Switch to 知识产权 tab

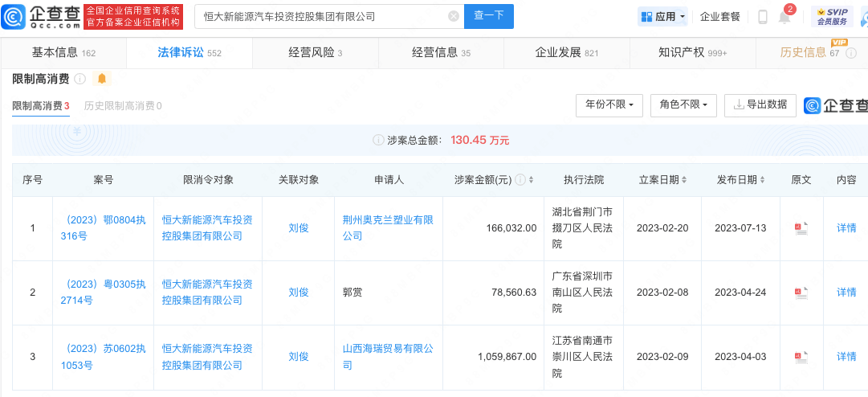pos(692,52)
